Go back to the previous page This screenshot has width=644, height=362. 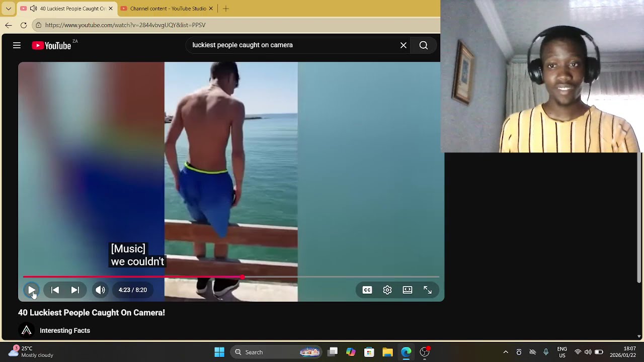click(x=8, y=25)
